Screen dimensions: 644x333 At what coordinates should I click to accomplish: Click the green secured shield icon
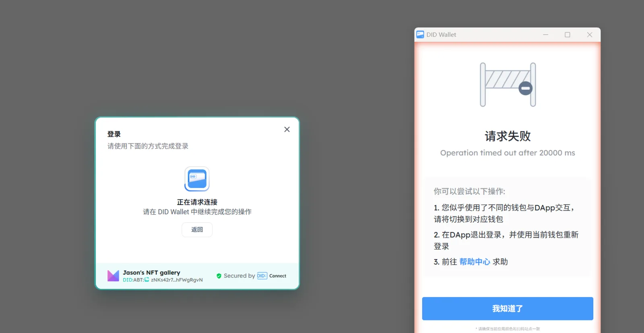pos(219,276)
